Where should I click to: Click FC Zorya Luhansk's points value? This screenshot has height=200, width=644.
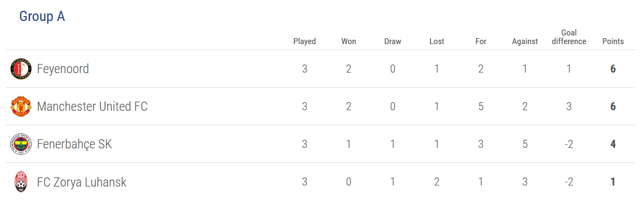[x=613, y=182]
